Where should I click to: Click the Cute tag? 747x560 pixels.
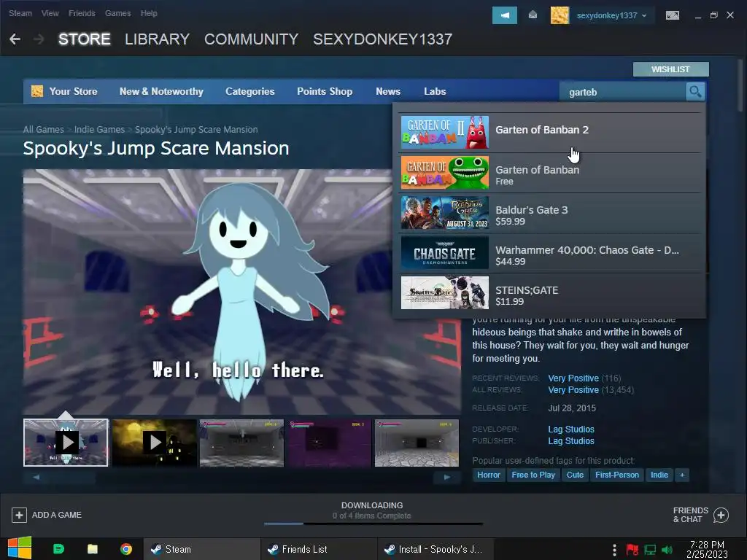575,475
